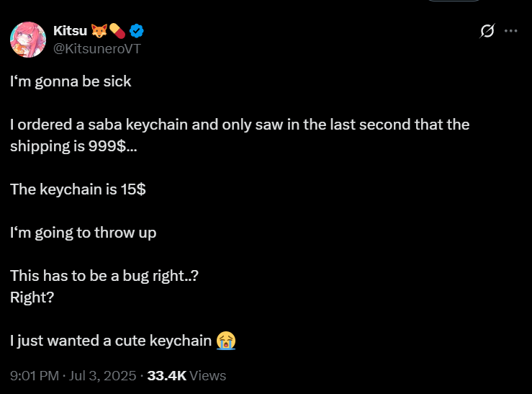Click the line "I'm going to throw up"
This screenshot has width=532, height=394.
coord(83,233)
